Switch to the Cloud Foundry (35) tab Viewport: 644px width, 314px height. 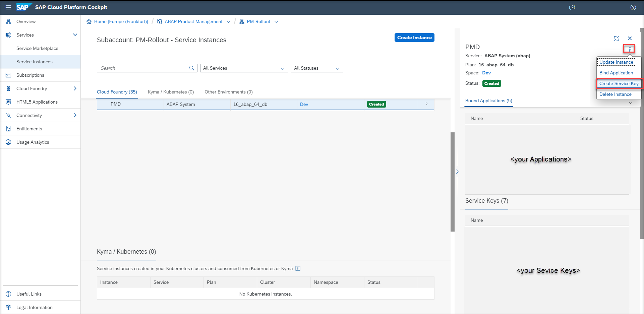click(x=117, y=92)
